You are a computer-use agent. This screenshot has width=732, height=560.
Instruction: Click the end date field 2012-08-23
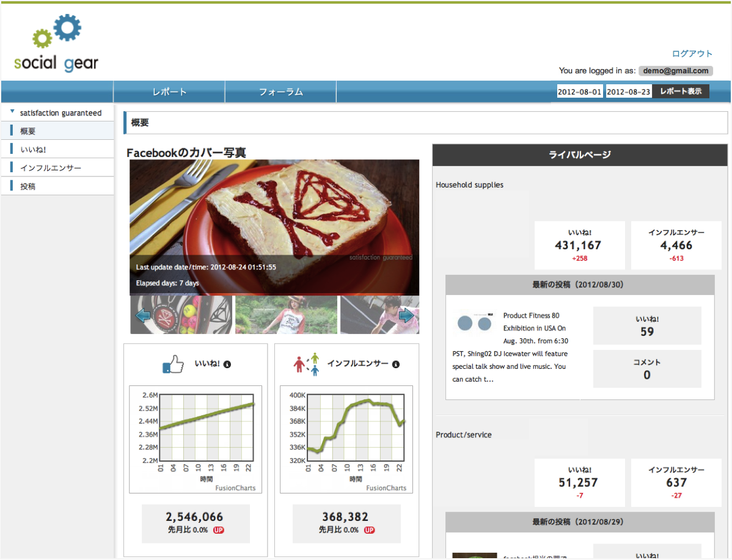(628, 92)
